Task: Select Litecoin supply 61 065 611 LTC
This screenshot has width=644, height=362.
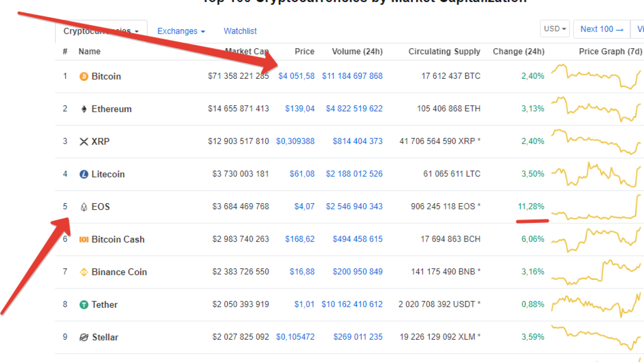Action: (x=452, y=174)
